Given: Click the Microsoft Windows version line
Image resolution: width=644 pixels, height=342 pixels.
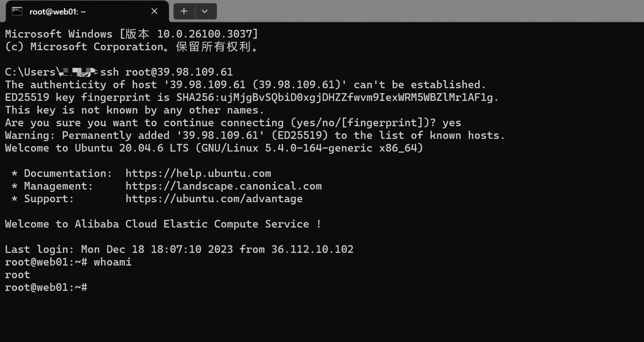Looking at the screenshot, I should tap(132, 34).
